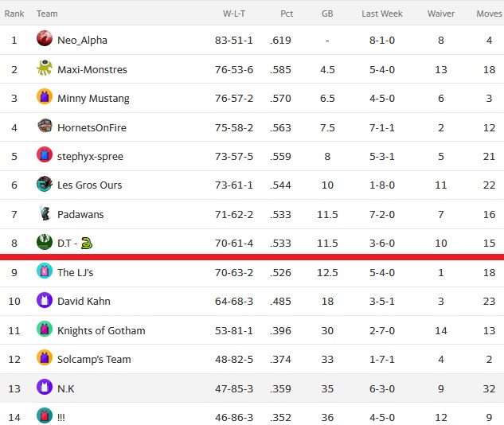Click the Knights of Gotham jersey icon

(45, 329)
